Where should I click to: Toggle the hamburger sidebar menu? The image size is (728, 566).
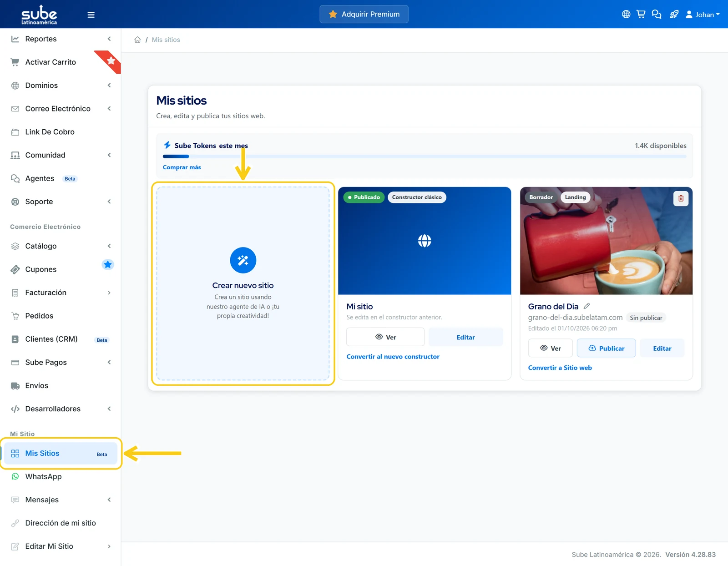pyautogui.click(x=91, y=15)
